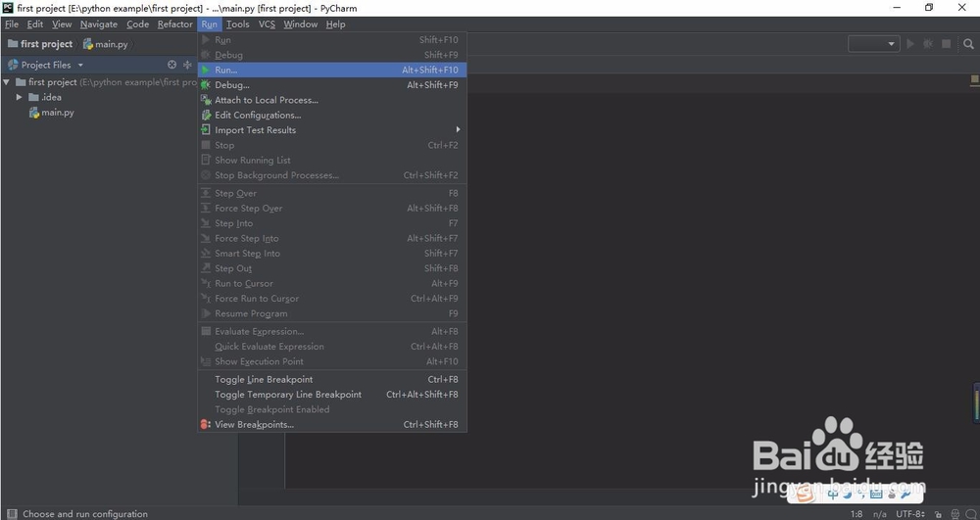Collapse the first project root tree node
This screenshot has height=520, width=980.
[x=6, y=82]
